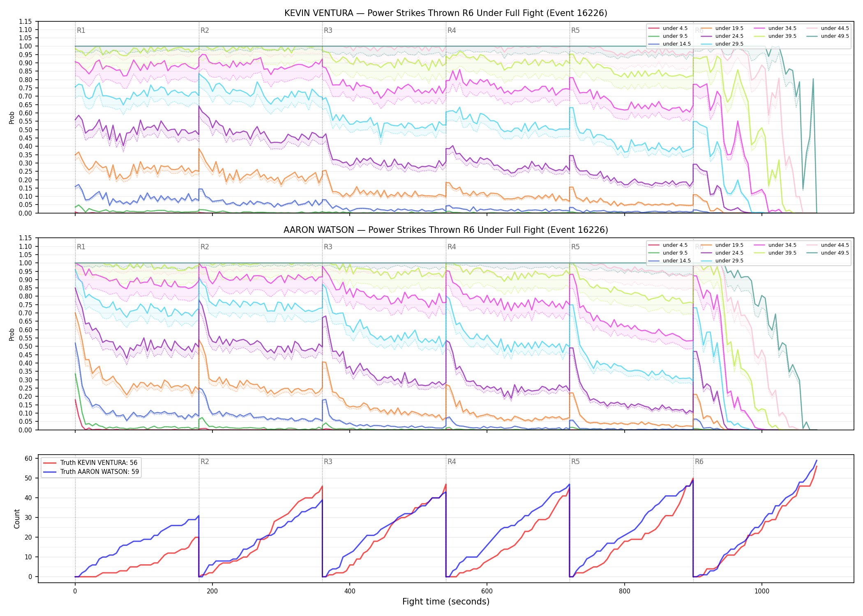Click the 'Fight time (seconds)' axis label

446,602
